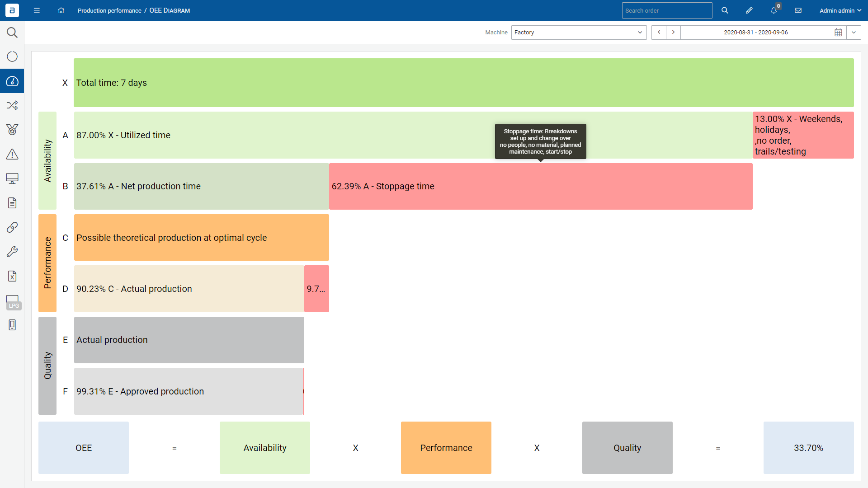Screen dimensions: 868x488
Task: Click the 33.70% OEE result box
Action: click(x=809, y=448)
